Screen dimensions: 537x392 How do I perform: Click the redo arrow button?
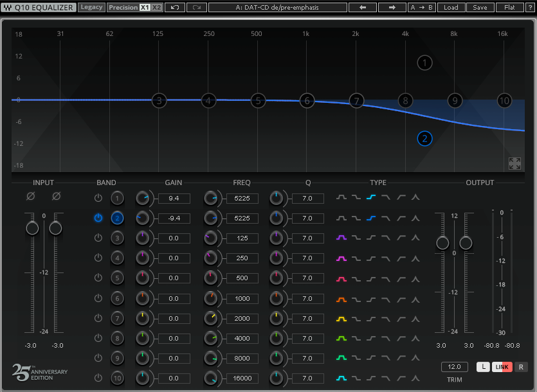click(197, 7)
